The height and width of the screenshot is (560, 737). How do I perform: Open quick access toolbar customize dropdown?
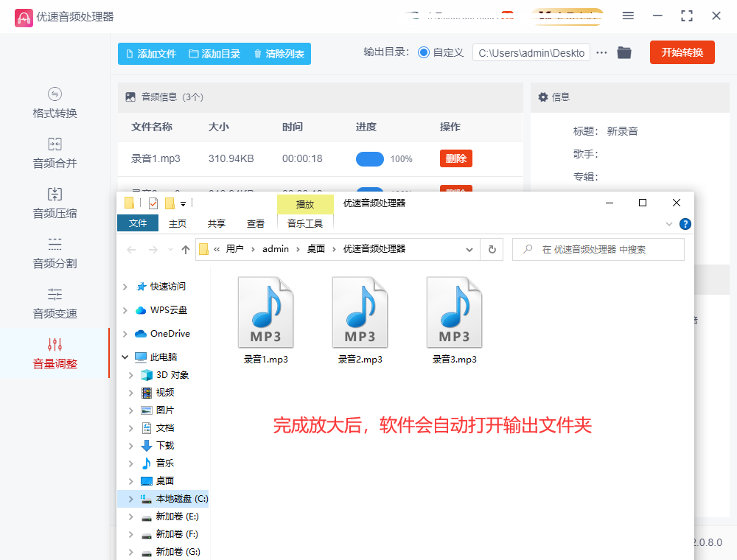tap(184, 204)
